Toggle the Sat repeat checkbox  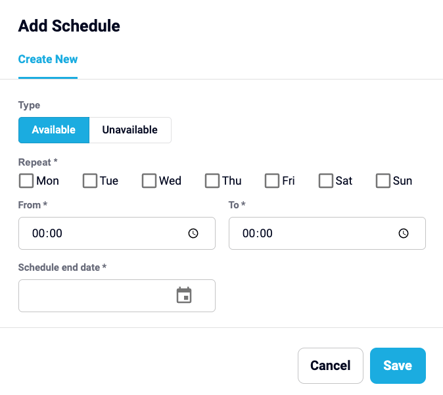(x=326, y=181)
